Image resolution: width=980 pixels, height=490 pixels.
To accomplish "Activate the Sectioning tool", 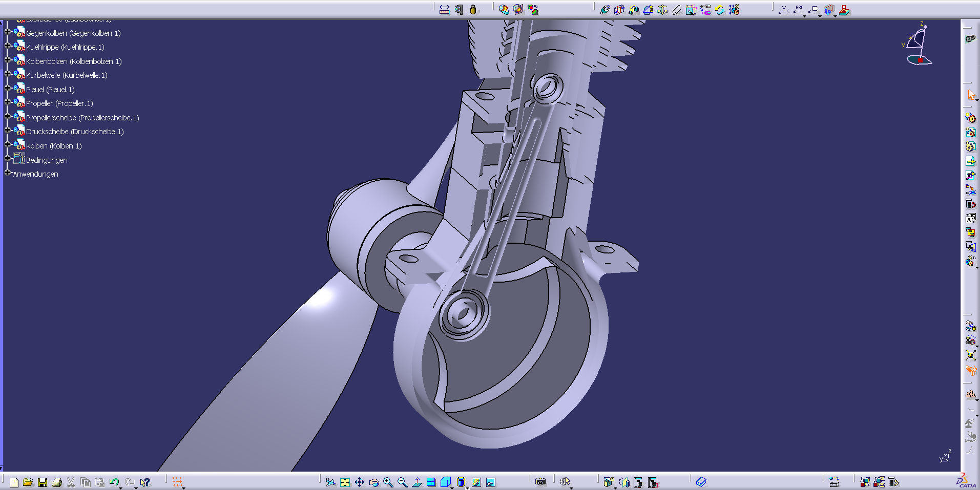I will 518,9.
